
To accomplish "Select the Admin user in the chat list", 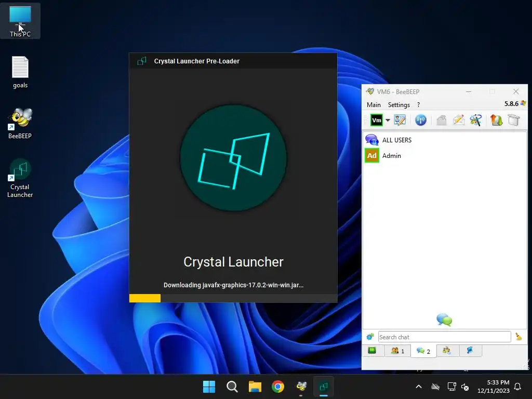I will (445, 156).
